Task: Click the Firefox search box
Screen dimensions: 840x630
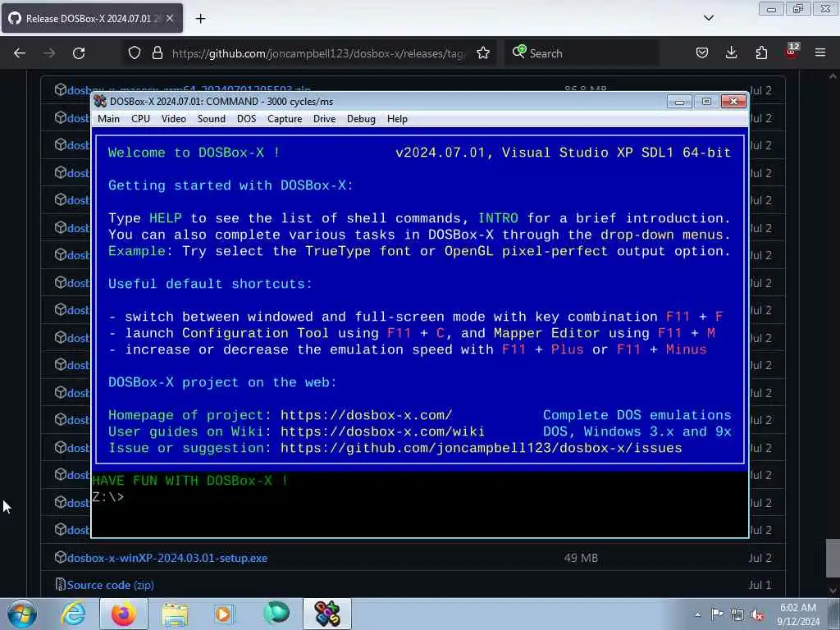Action: 582,53
